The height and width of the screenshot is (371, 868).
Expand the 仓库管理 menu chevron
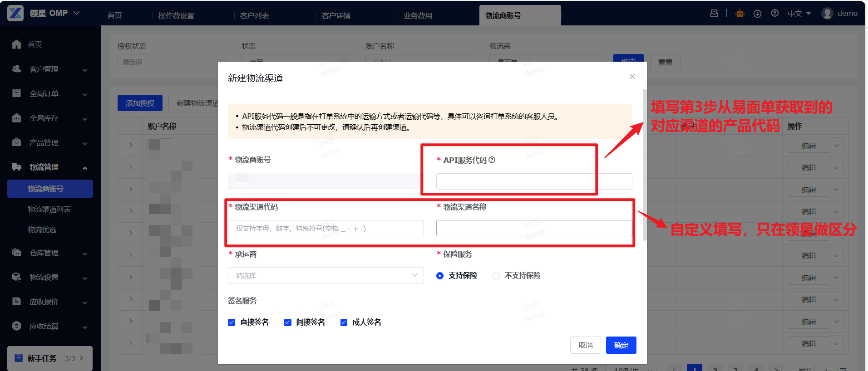tap(85, 254)
